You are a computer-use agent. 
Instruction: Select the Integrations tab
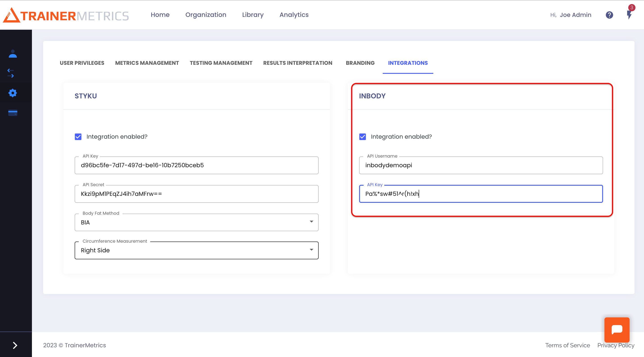click(x=408, y=63)
